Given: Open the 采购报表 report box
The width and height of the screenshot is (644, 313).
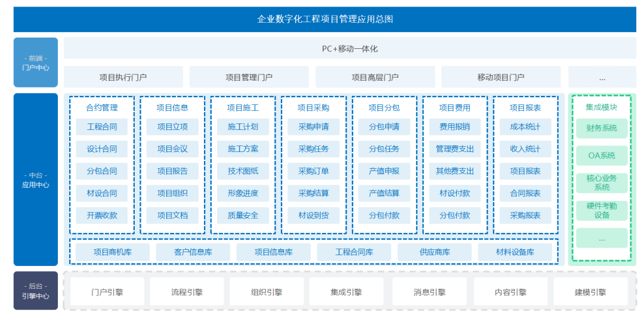Looking at the screenshot, I should point(526,215).
